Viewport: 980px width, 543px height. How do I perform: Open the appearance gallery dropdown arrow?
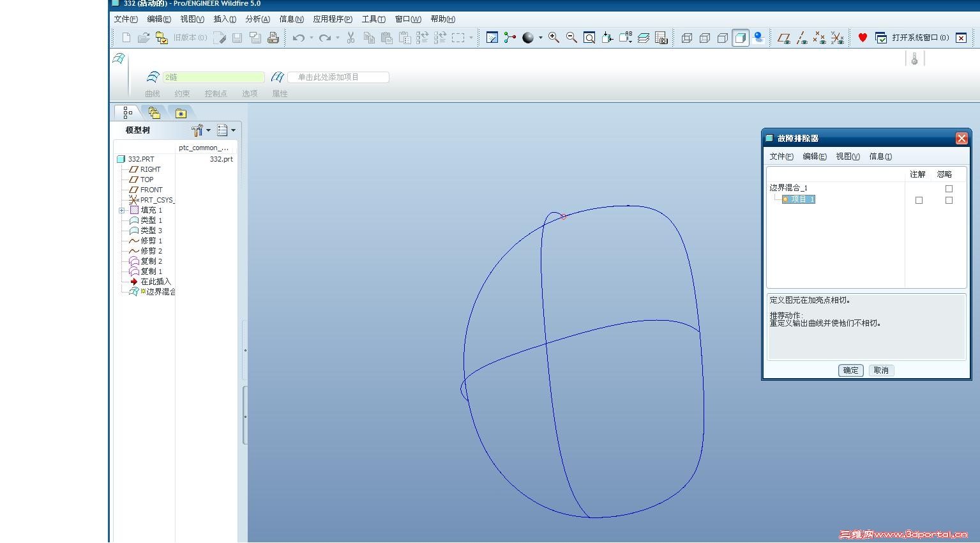pyautogui.click(x=540, y=38)
